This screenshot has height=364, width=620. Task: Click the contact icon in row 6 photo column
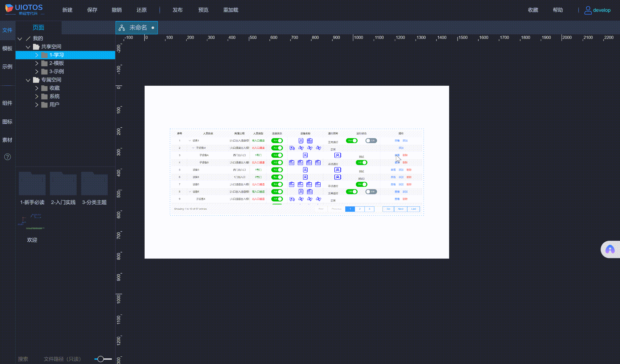338,177
